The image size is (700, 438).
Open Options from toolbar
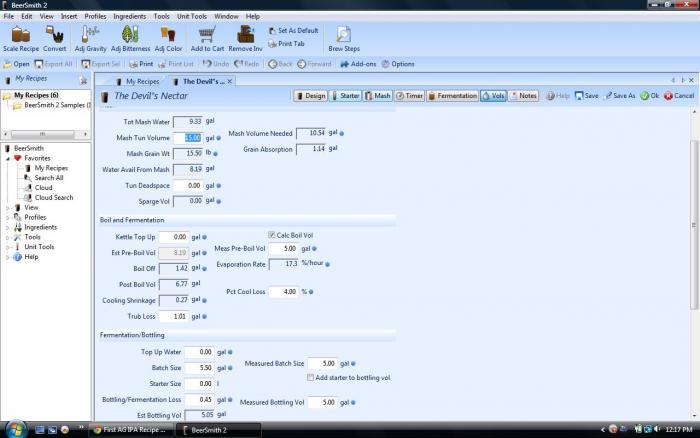398,64
